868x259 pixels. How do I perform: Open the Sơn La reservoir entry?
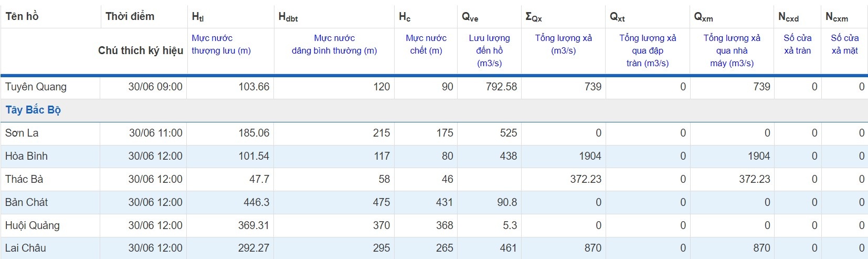(22, 133)
